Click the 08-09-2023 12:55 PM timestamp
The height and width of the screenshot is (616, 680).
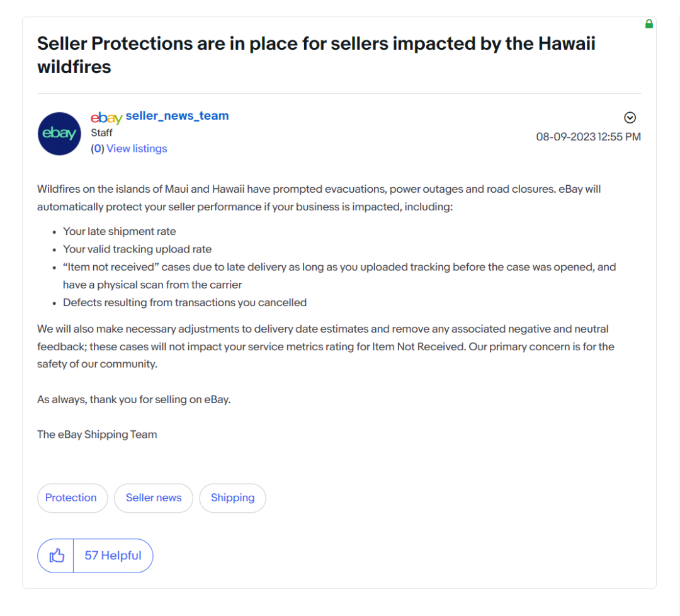(x=588, y=137)
